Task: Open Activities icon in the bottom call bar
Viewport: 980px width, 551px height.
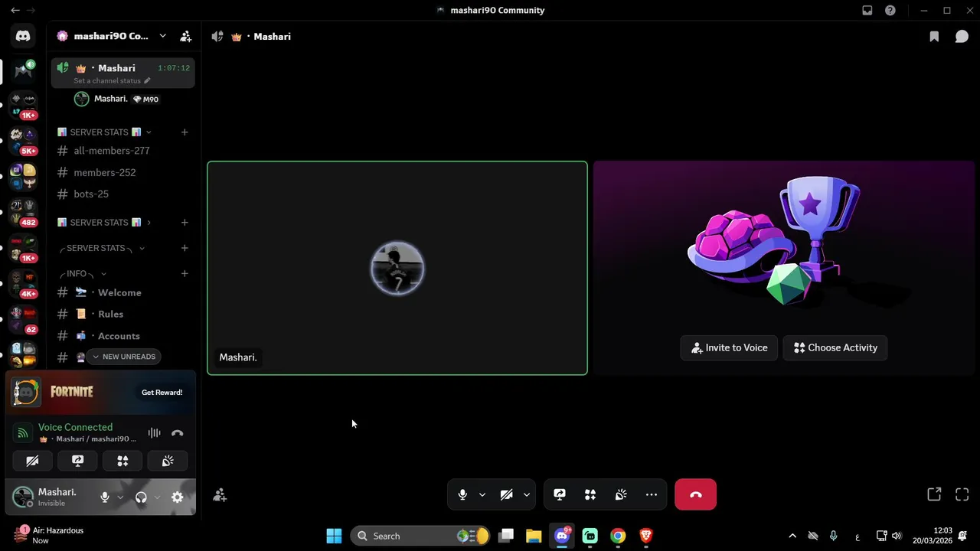Action: click(590, 494)
